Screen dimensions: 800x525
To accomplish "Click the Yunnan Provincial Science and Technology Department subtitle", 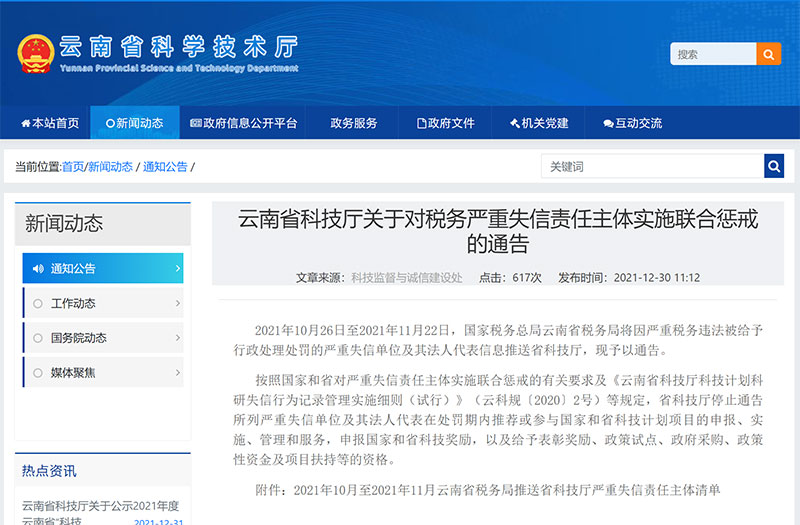I will click(179, 68).
